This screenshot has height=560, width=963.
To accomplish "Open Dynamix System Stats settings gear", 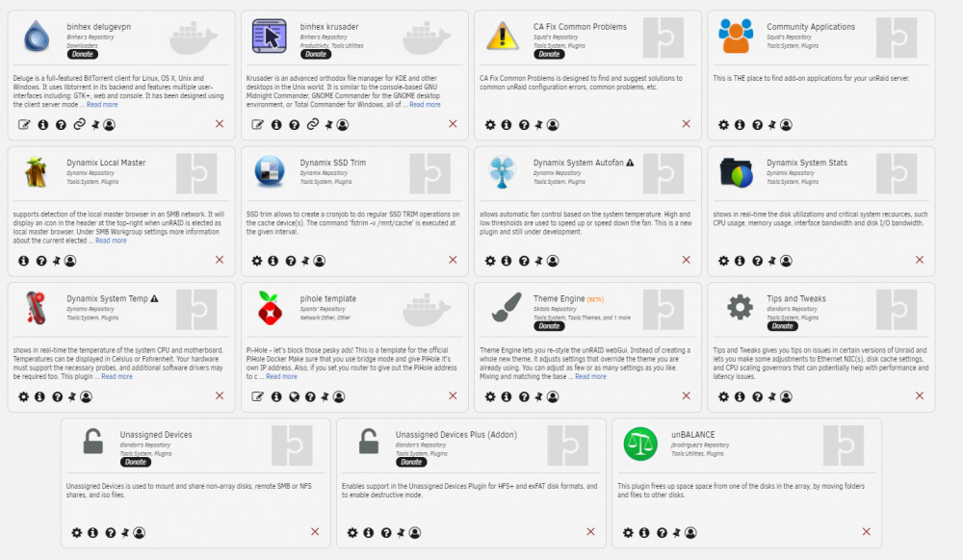I will click(723, 261).
